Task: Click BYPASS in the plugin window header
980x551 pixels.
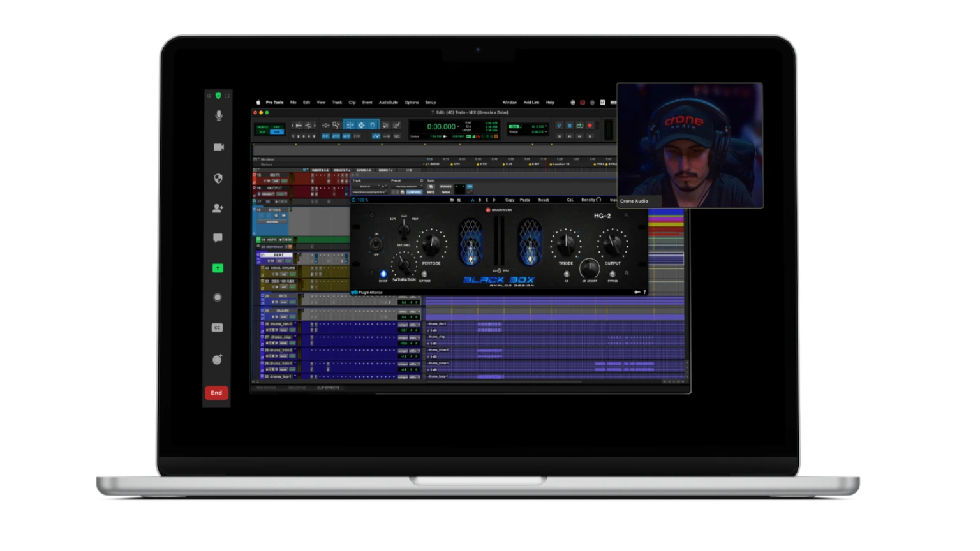Action: [x=445, y=186]
